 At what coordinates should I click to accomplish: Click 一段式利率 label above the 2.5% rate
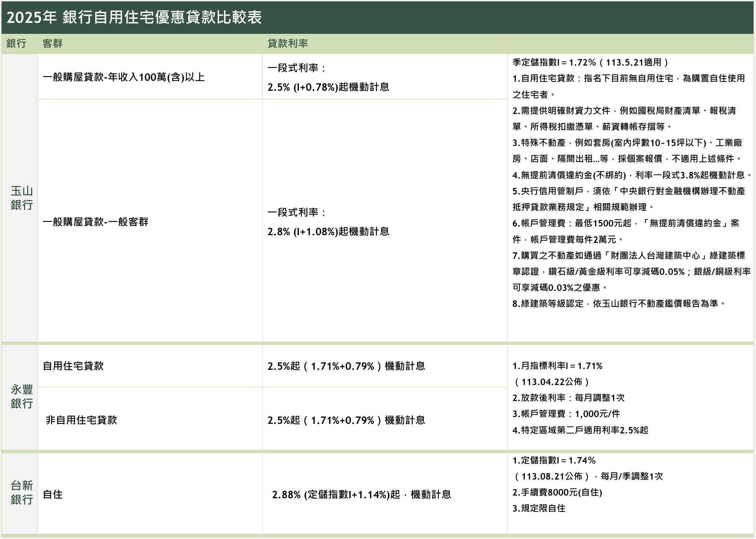[x=297, y=68]
